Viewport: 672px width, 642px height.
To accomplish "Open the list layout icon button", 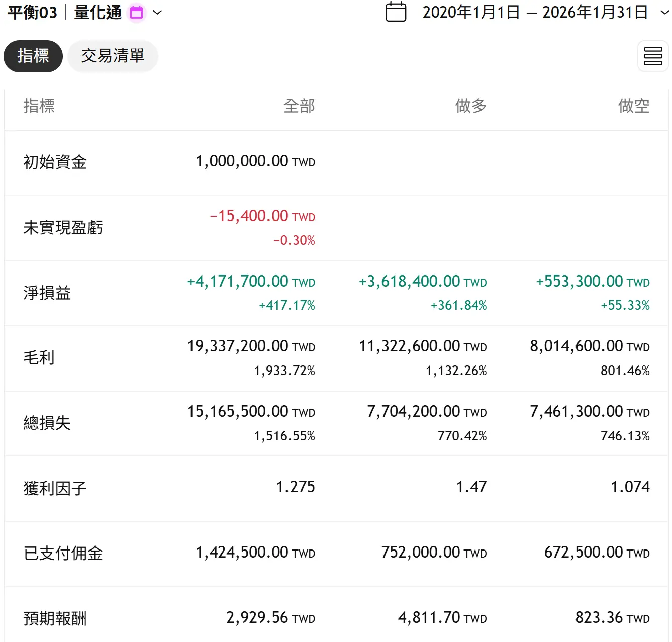I will click(653, 56).
